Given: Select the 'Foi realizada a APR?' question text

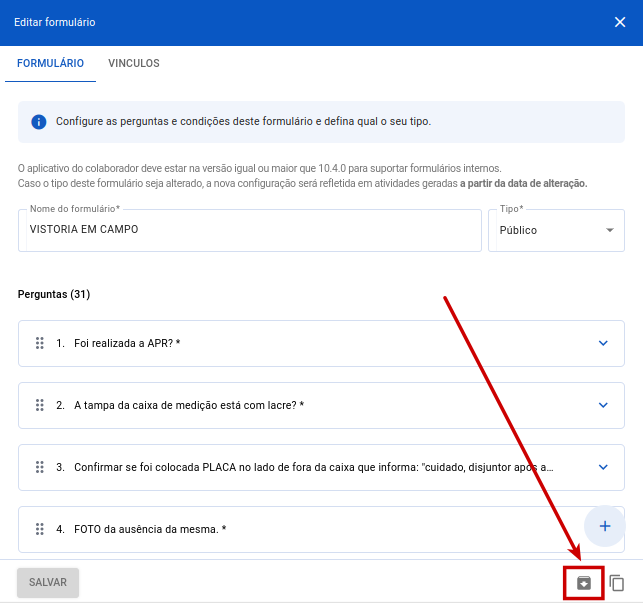Looking at the screenshot, I should pyautogui.click(x=127, y=343).
